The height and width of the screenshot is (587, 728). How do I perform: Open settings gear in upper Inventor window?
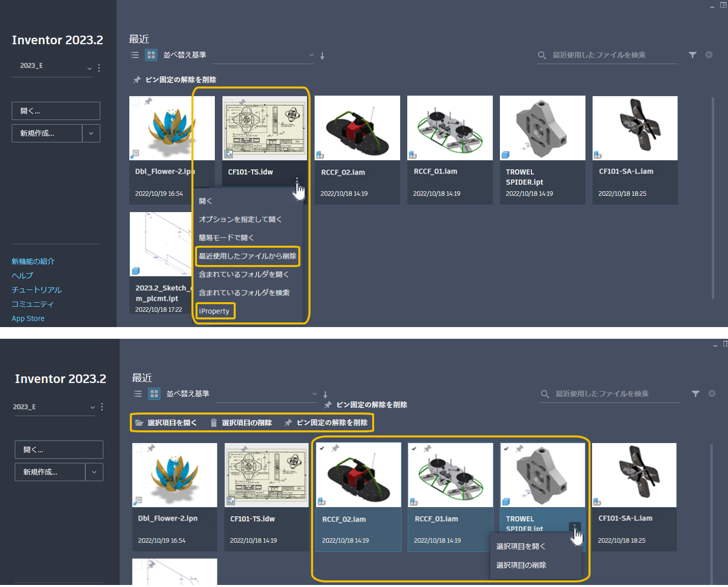(x=709, y=55)
